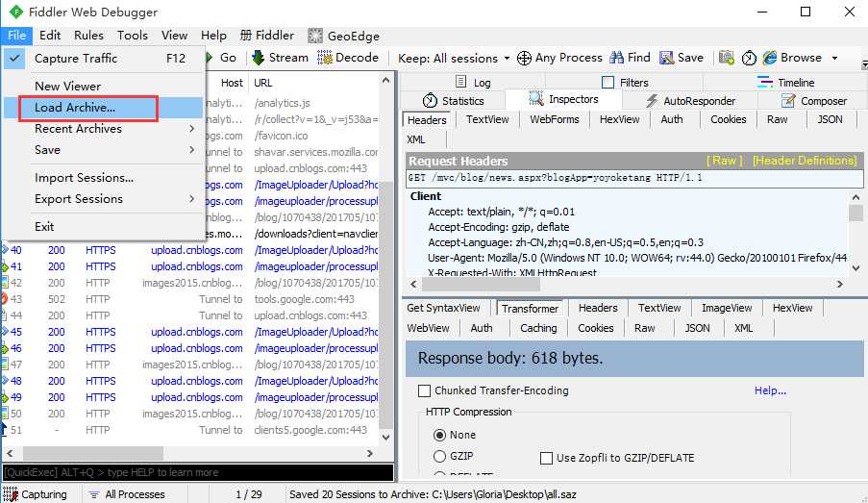Screen dimensions: 868x503
Task: Click the [Raw] header link
Action: (x=724, y=161)
